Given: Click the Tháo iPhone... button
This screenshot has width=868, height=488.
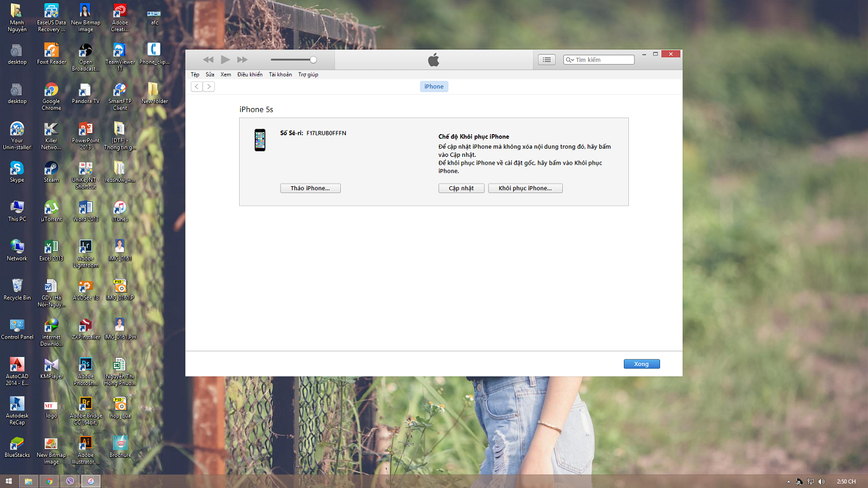Looking at the screenshot, I should click(310, 188).
